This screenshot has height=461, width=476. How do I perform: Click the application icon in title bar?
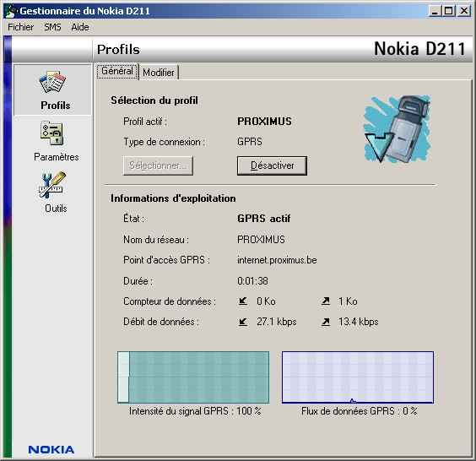pyautogui.click(x=11, y=11)
